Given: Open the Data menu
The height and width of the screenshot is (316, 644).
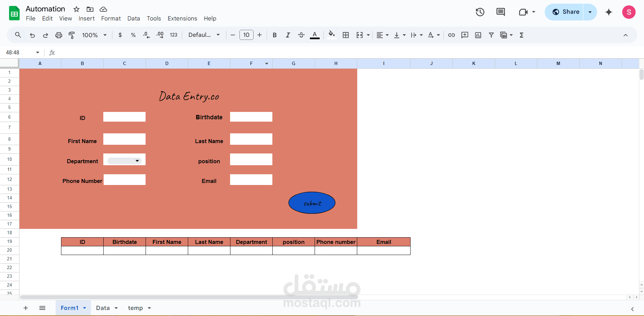Looking at the screenshot, I should (133, 18).
